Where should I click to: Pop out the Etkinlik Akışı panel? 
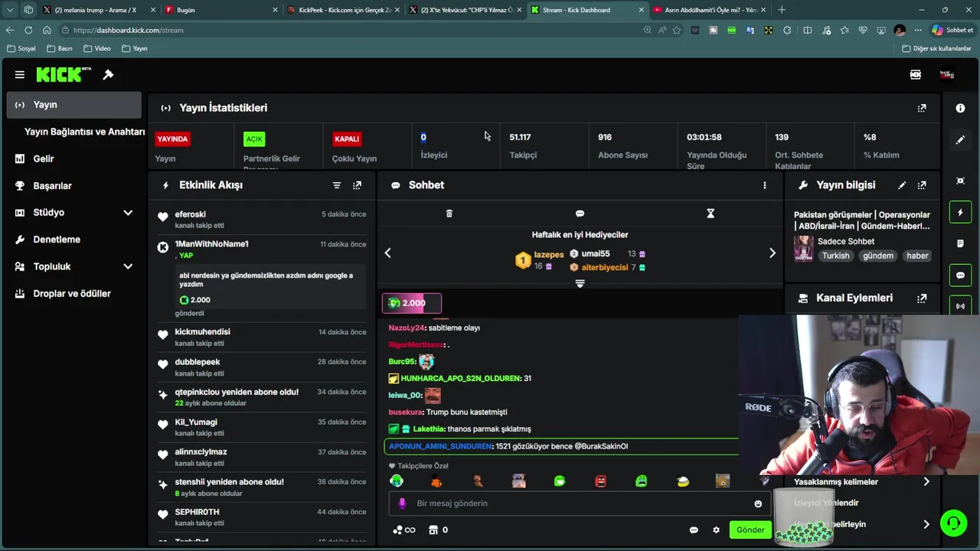[357, 185]
